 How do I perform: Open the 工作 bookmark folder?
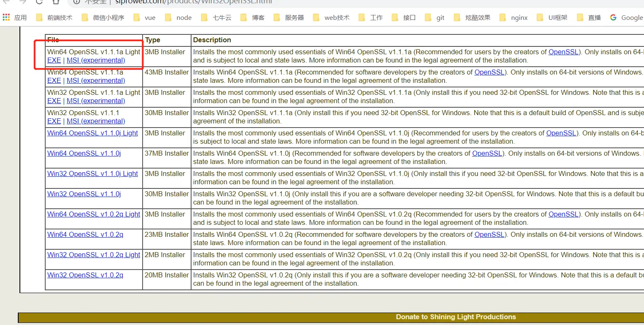370,17
